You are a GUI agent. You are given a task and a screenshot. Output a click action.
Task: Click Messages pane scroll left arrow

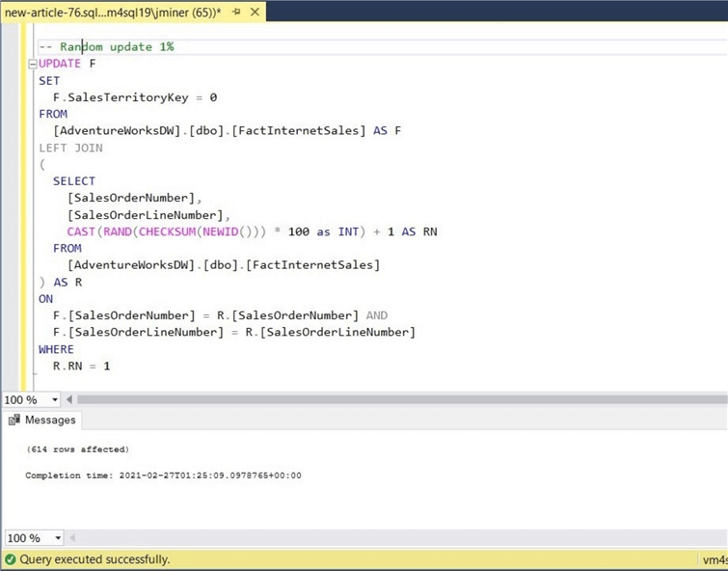[x=72, y=538]
